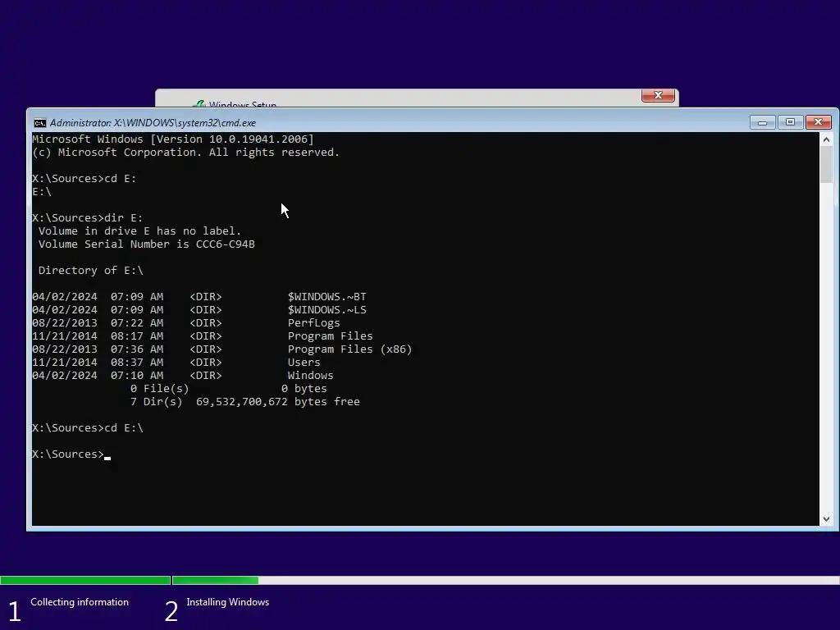Click the 'Directory of E:\' line
This screenshot has width=840, height=630.
90,271
